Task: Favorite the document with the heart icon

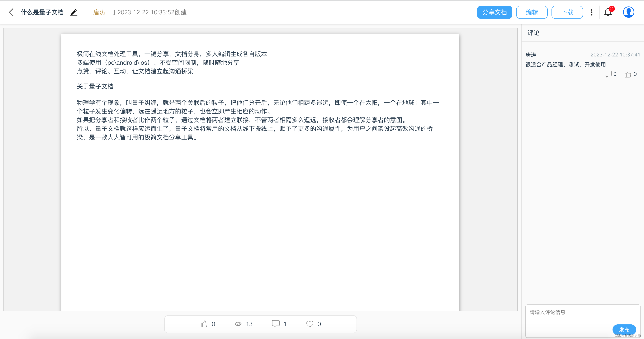Action: pos(310,324)
